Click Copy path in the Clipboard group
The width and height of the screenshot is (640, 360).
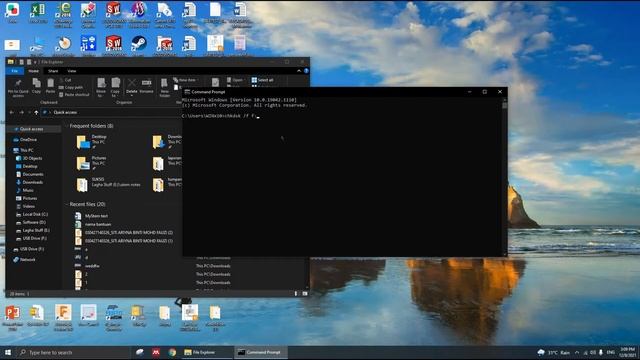(71, 87)
